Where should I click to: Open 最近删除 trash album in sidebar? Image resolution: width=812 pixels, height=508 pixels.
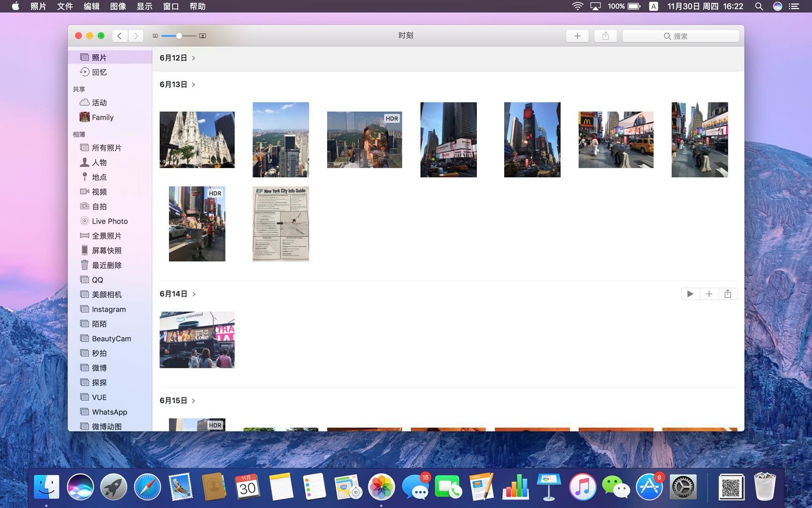click(106, 265)
